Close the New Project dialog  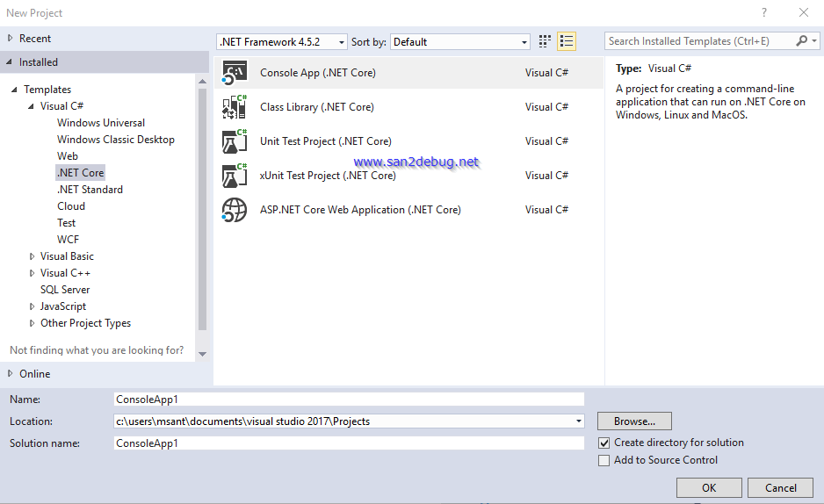pos(804,12)
